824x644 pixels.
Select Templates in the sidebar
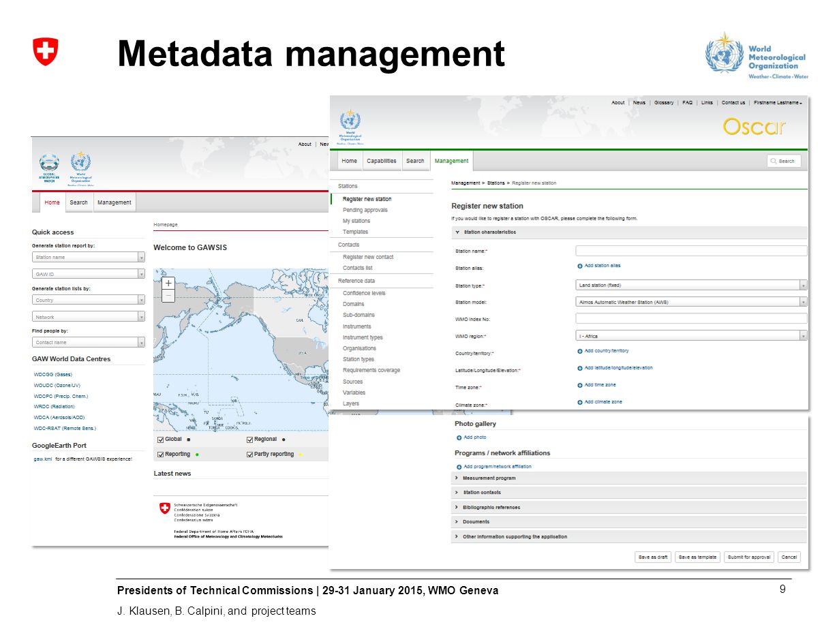[355, 232]
